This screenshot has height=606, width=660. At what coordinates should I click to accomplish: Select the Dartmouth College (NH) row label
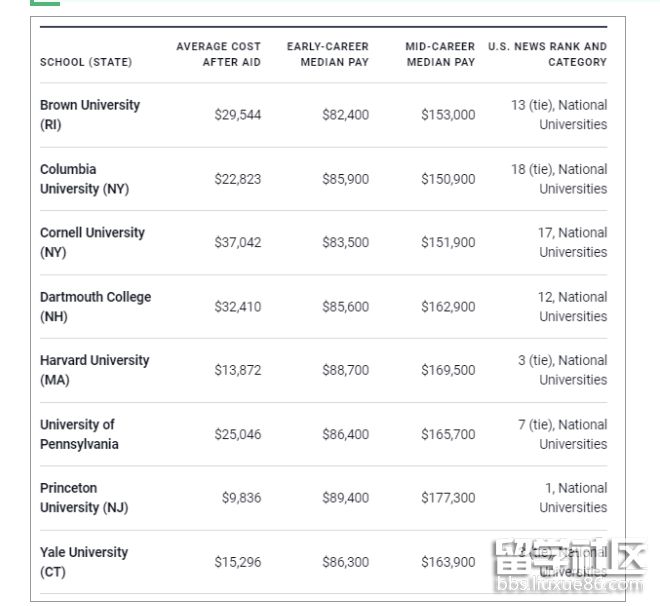click(95, 306)
